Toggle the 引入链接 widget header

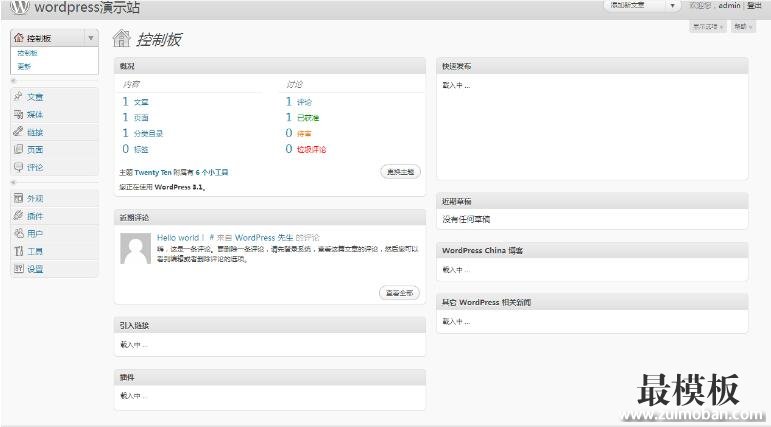point(269,326)
